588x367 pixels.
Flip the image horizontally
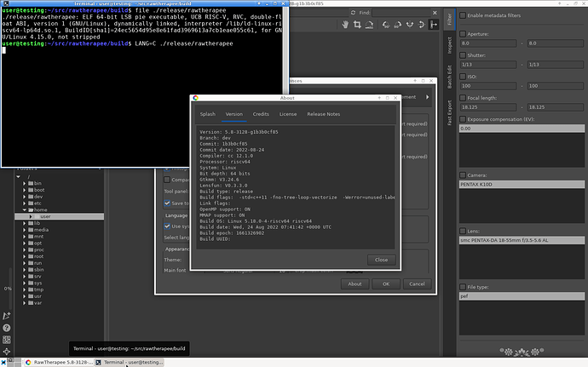(x=410, y=25)
